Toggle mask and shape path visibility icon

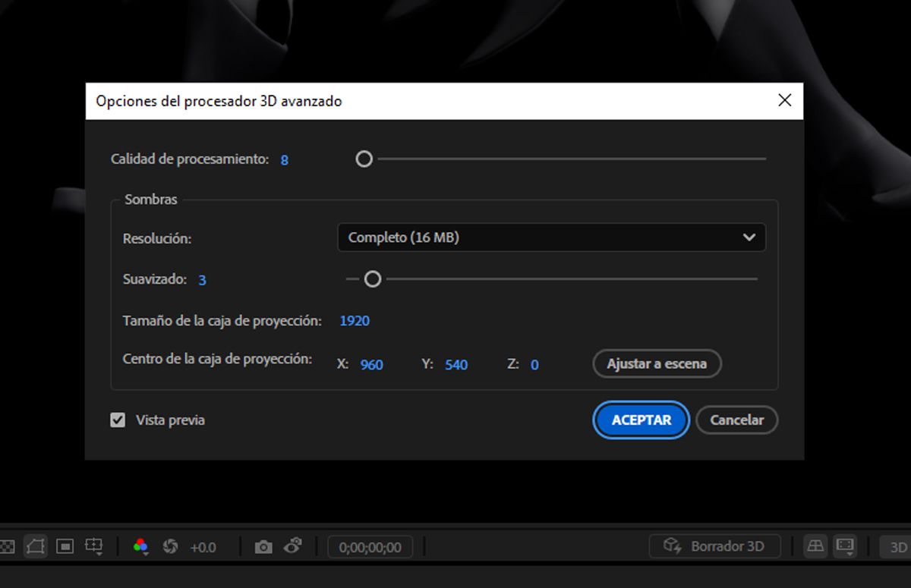(x=34, y=546)
